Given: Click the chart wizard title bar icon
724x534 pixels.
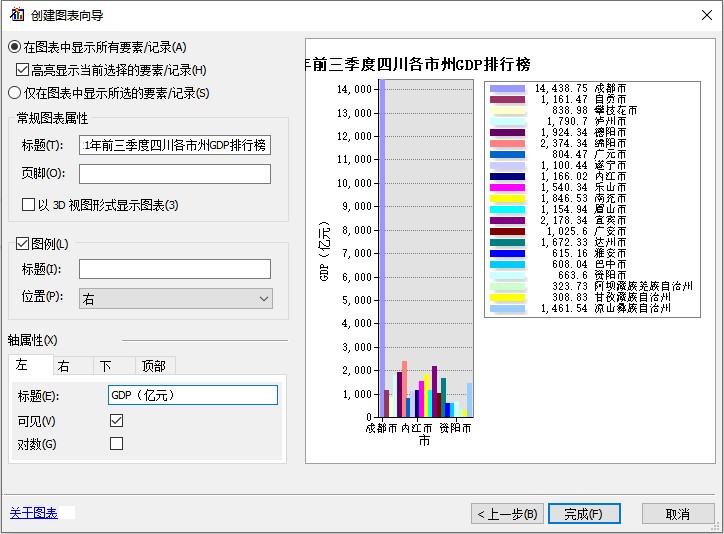Looking at the screenshot, I should [x=17, y=14].
